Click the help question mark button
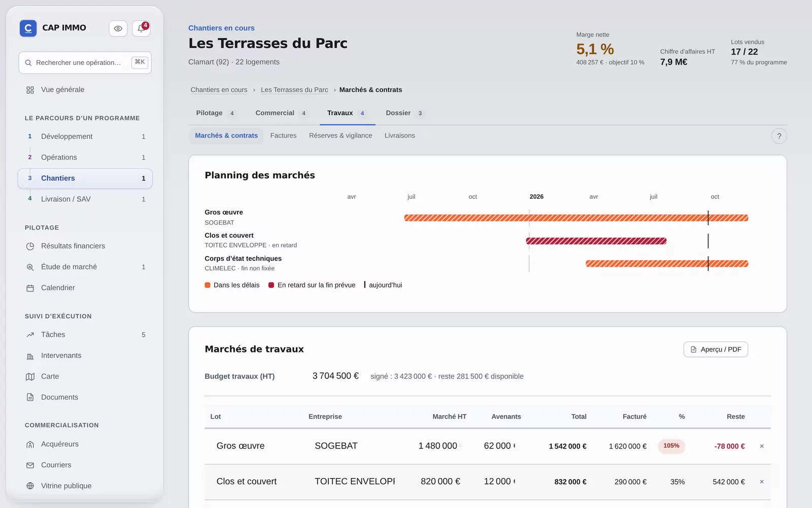 point(779,136)
